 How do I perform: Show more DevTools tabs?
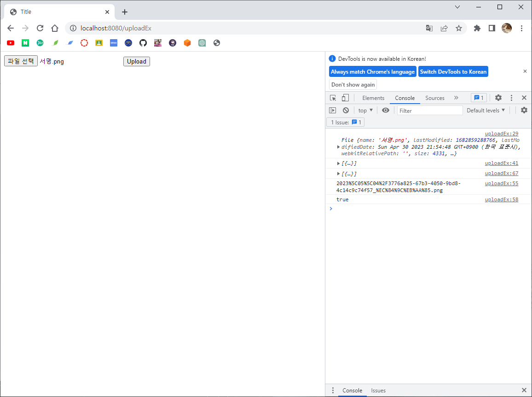[456, 98]
